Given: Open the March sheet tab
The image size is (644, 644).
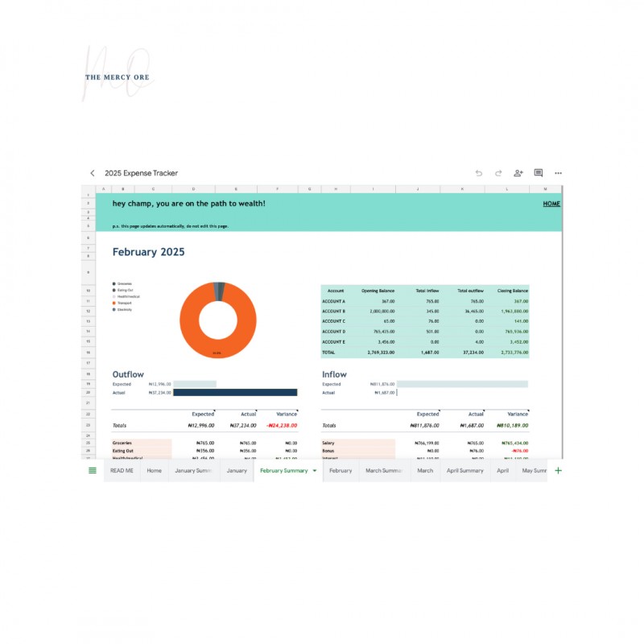Looking at the screenshot, I should [425, 470].
